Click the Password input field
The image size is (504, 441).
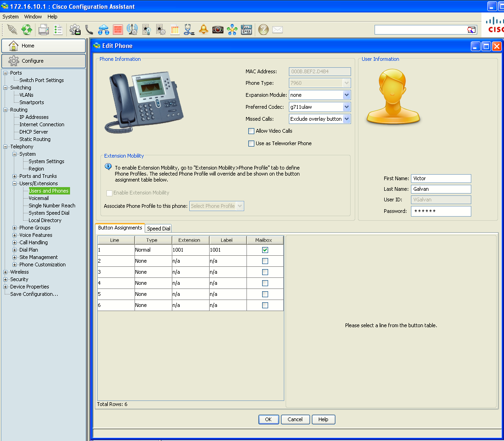[441, 211]
